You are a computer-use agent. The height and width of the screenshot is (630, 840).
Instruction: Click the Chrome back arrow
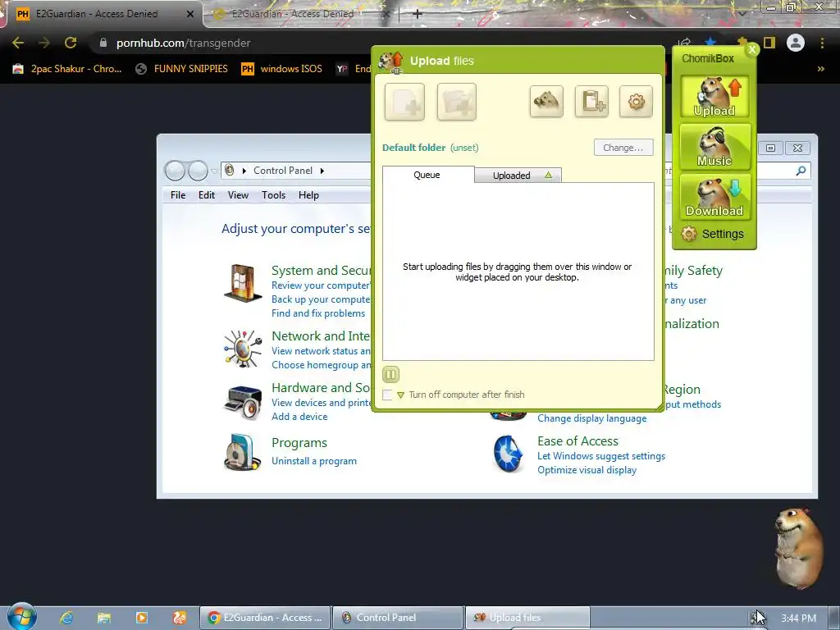(18, 43)
